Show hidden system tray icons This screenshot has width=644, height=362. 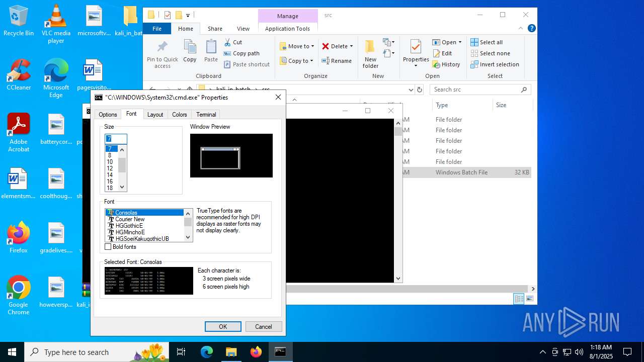click(x=542, y=352)
